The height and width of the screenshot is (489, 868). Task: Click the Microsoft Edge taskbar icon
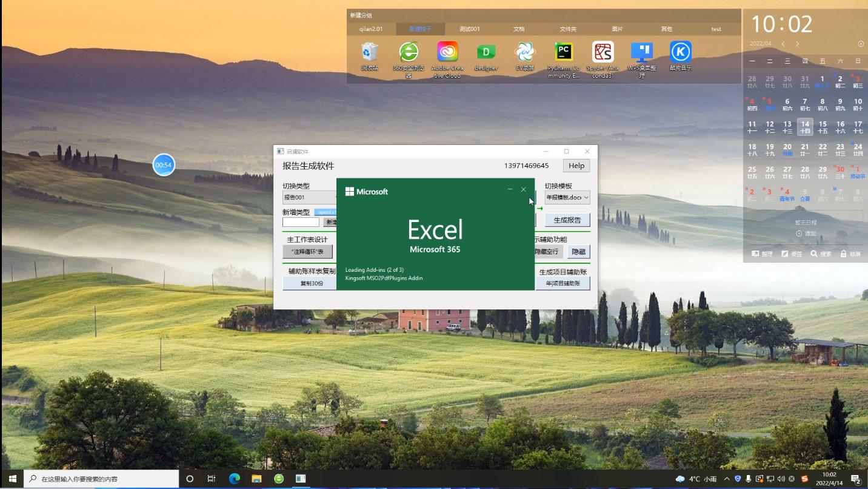pyautogui.click(x=234, y=479)
